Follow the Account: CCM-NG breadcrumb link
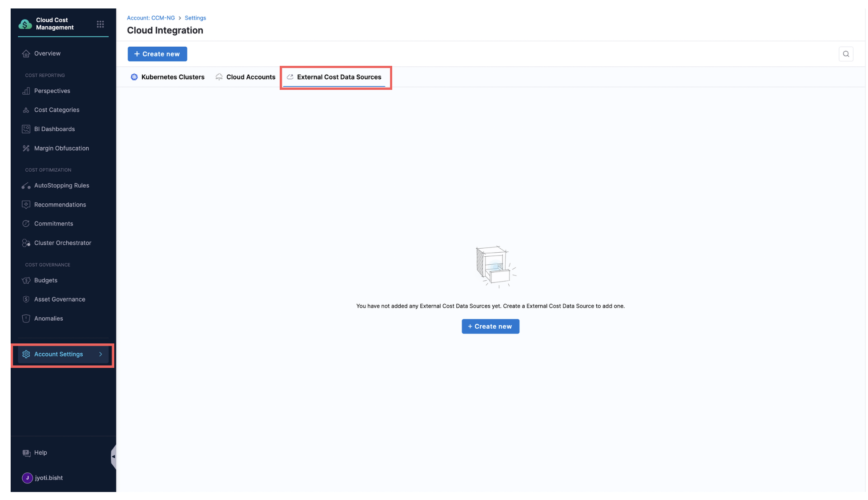The width and height of the screenshot is (868, 500). [151, 18]
